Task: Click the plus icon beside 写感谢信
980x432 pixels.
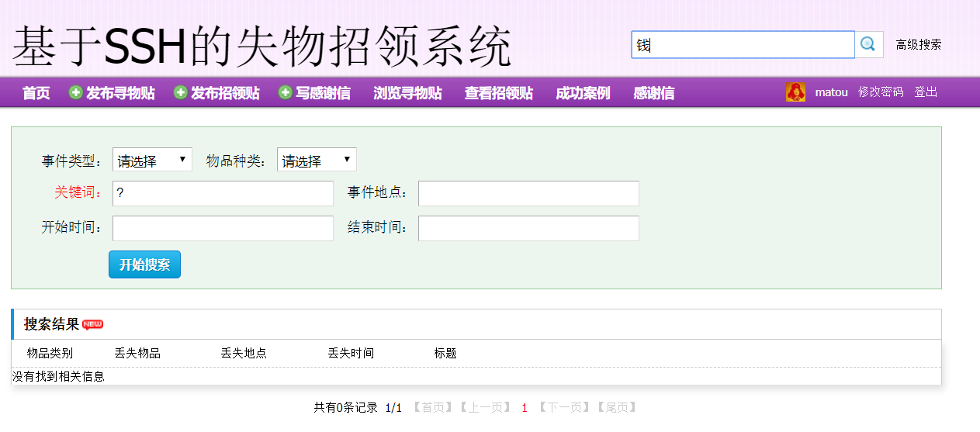Action: click(286, 93)
